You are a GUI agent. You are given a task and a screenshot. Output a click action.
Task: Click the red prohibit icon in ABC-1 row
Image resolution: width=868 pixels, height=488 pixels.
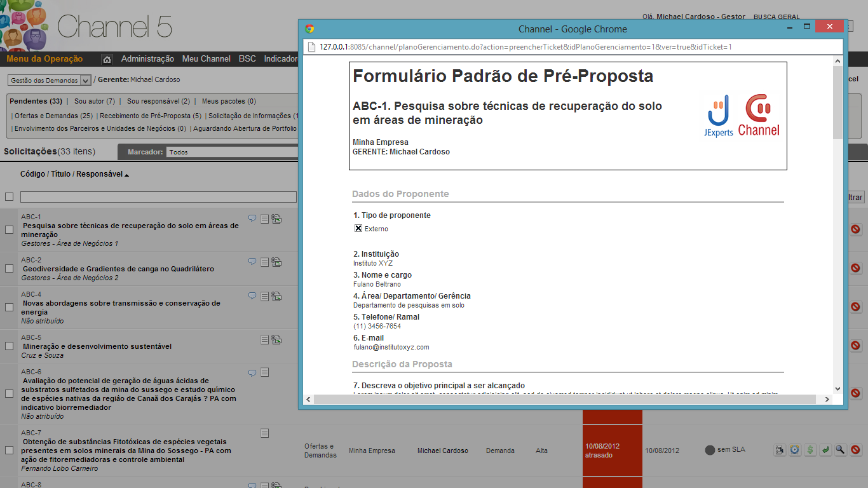click(x=856, y=229)
